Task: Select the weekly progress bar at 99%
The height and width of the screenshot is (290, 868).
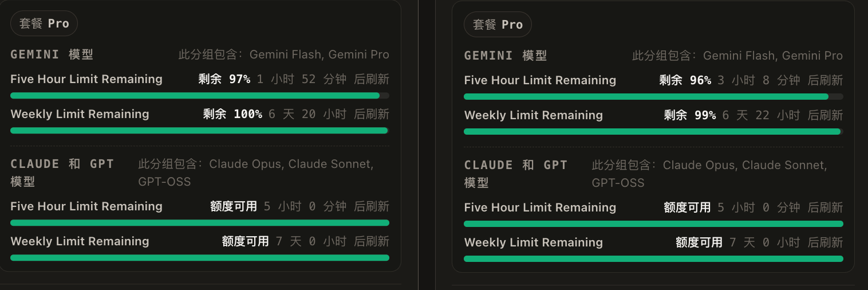Action: [x=653, y=132]
